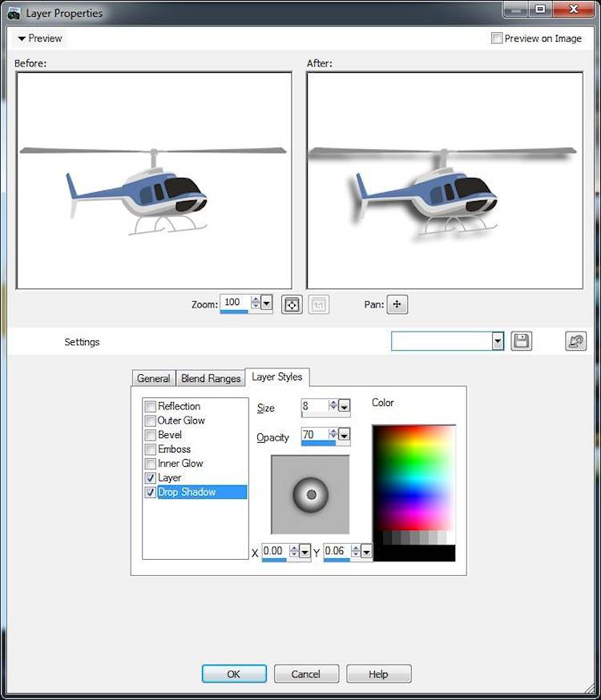601x700 pixels.
Task: Click the OK button
Action: click(234, 674)
